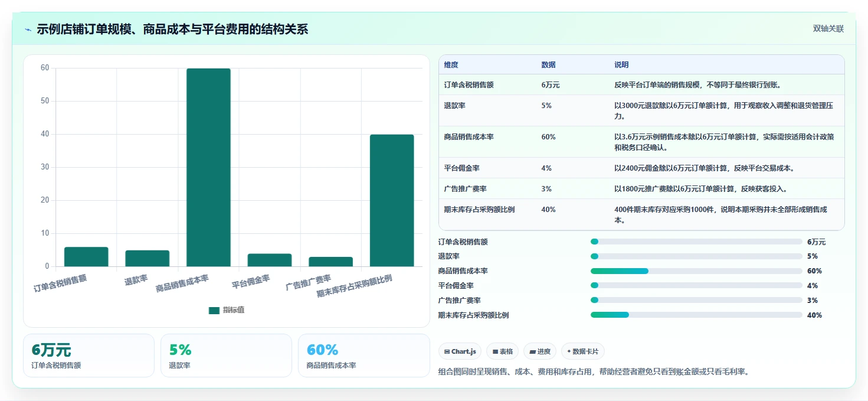
Task: Click 退款率 in the table
Action: [455, 105]
